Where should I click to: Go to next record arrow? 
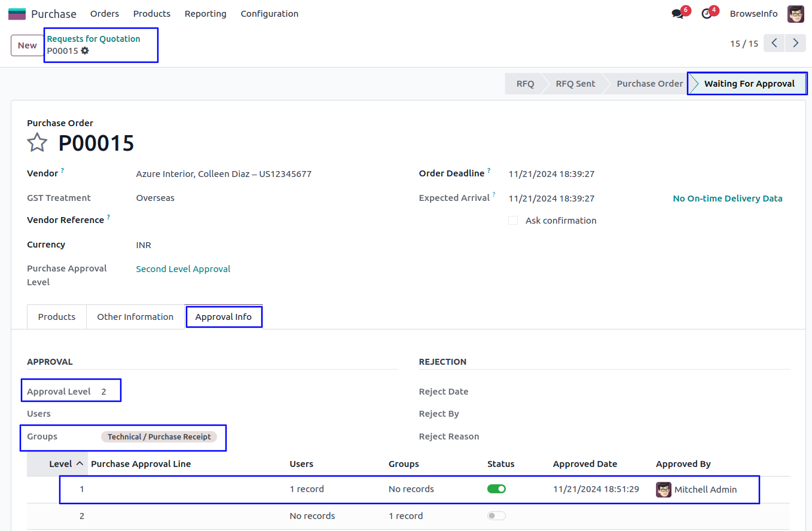pos(795,44)
